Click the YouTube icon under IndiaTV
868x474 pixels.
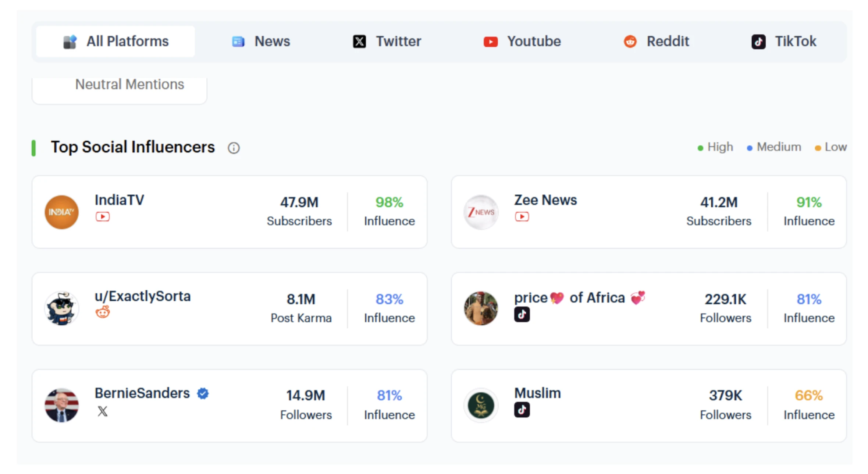[x=103, y=217]
